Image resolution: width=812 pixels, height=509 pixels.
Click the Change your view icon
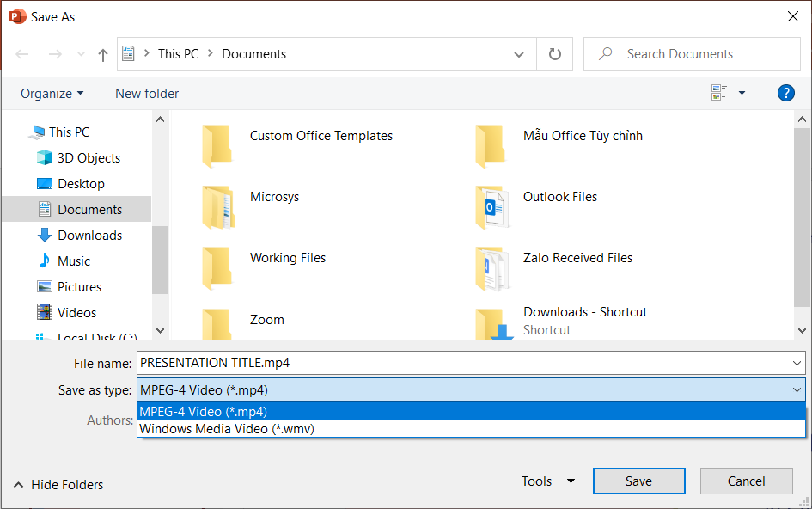[x=719, y=93]
